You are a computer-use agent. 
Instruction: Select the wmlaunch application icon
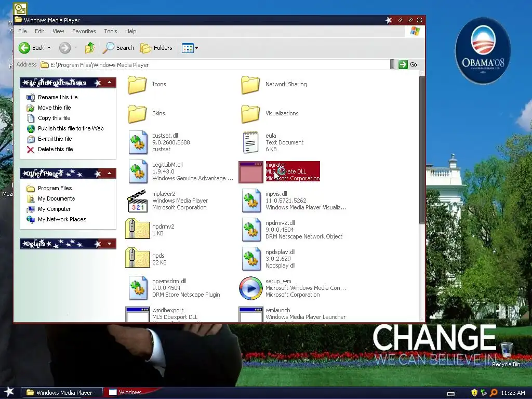(251, 314)
